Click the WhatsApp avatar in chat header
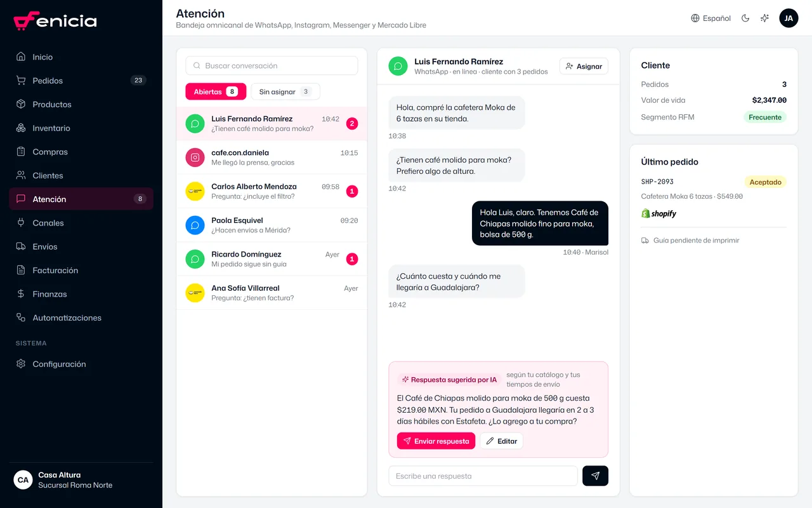Image resolution: width=812 pixels, height=508 pixels. (398, 66)
